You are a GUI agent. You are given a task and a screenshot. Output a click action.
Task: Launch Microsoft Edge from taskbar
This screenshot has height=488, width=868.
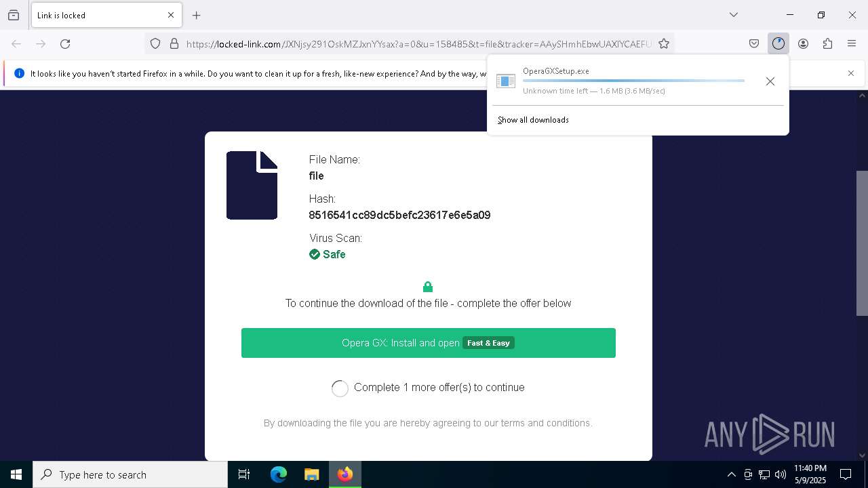[x=279, y=474]
